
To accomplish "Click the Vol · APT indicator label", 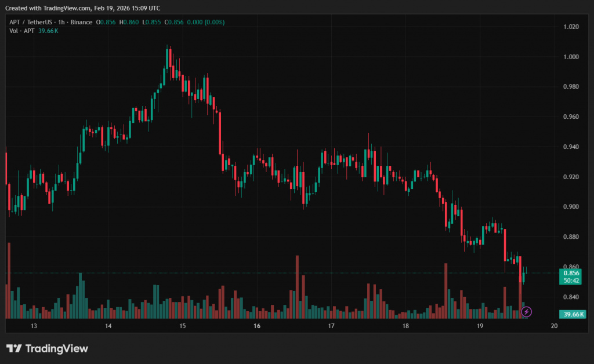I will [x=22, y=31].
